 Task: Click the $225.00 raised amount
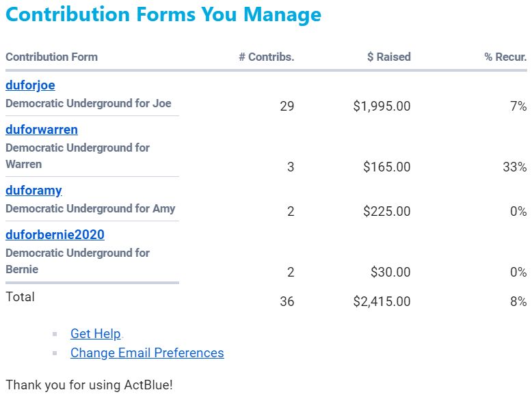click(386, 212)
